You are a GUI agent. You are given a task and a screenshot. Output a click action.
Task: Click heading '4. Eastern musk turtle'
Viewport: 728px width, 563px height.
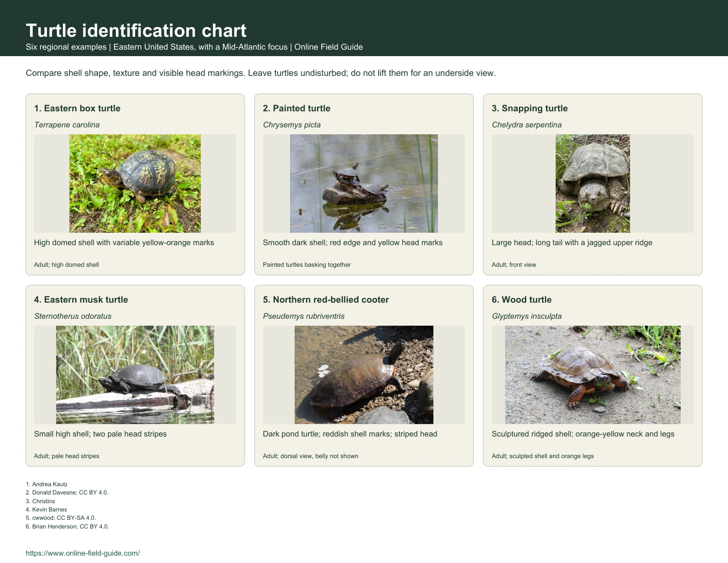click(x=81, y=299)
